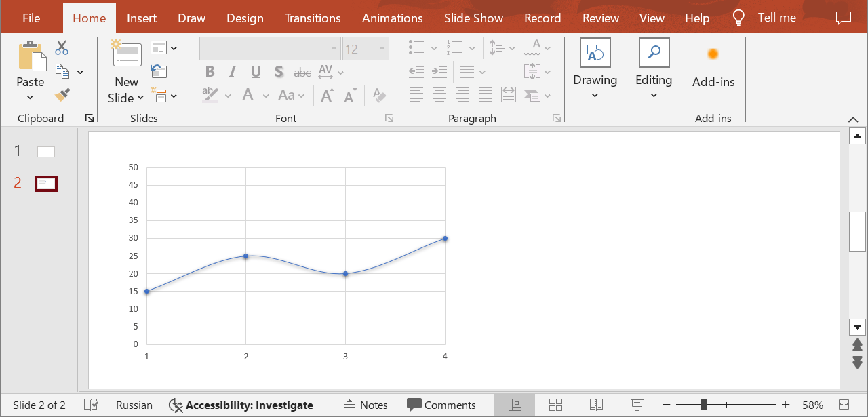This screenshot has width=868, height=417.
Task: Click the Add-ins icon
Action: click(713, 54)
